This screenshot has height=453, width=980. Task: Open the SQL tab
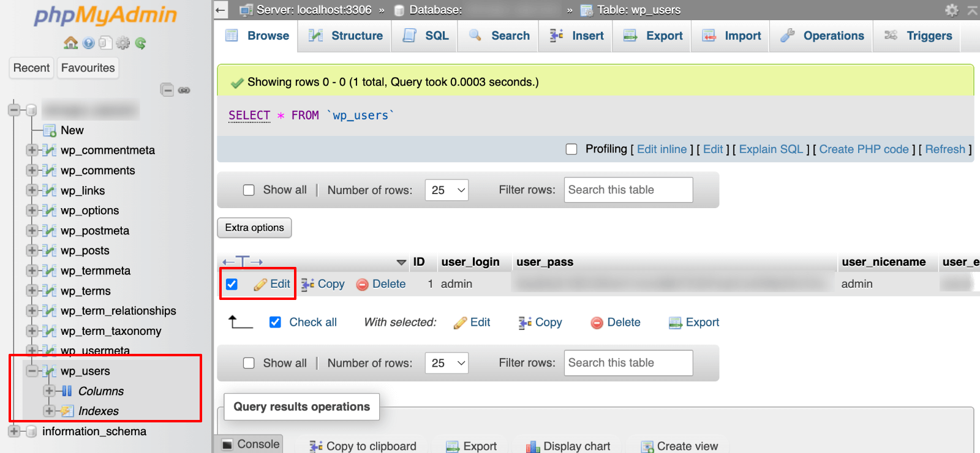coord(424,36)
